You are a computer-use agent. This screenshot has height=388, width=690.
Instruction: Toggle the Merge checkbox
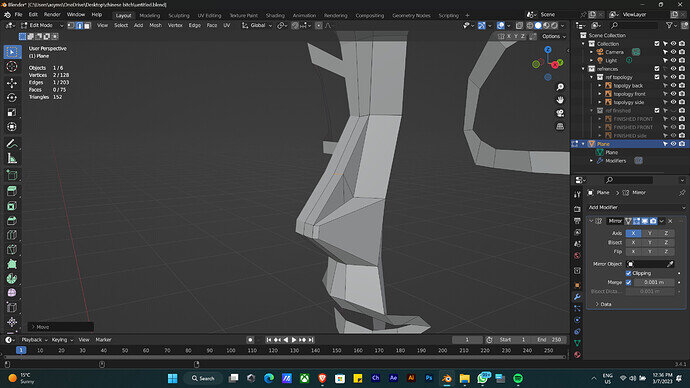click(628, 282)
